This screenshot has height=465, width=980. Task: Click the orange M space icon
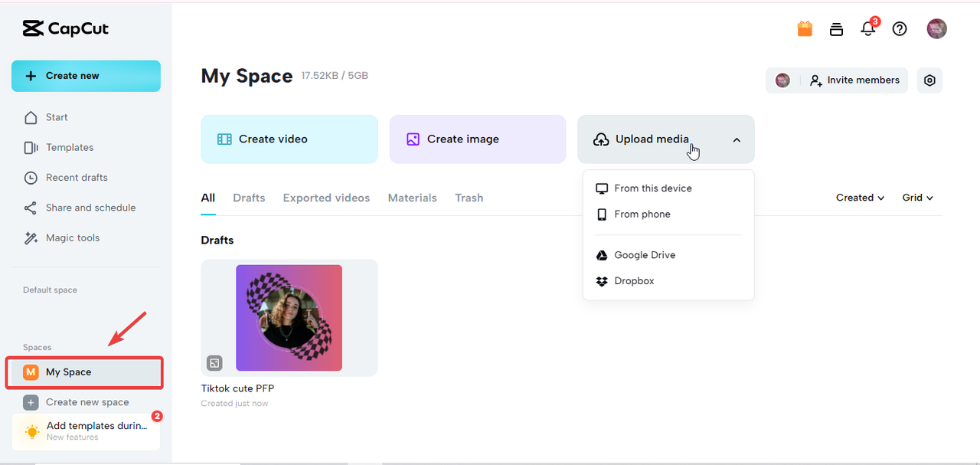point(31,372)
